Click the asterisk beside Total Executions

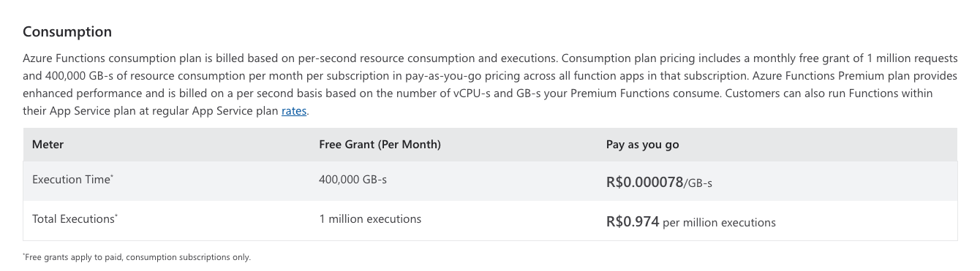click(x=116, y=215)
